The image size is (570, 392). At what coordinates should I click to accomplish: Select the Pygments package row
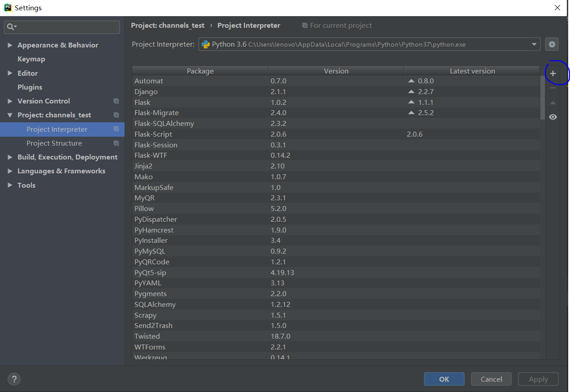click(336, 294)
